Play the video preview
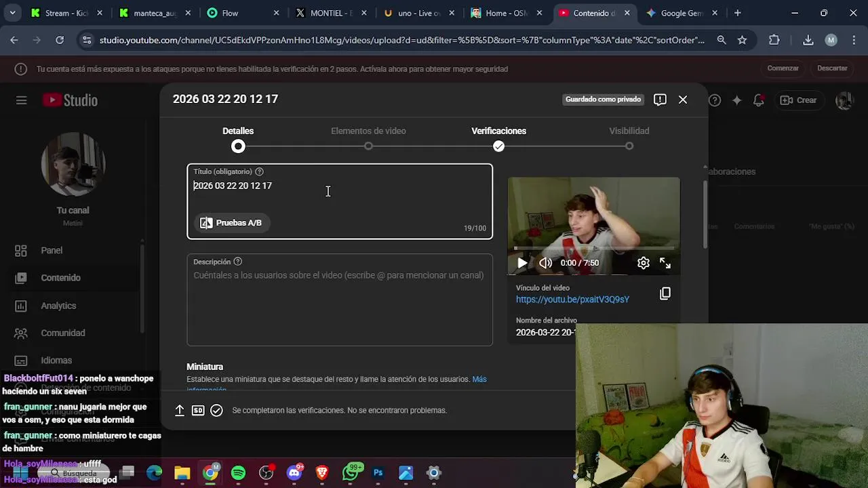This screenshot has height=488, width=868. pyautogui.click(x=522, y=263)
